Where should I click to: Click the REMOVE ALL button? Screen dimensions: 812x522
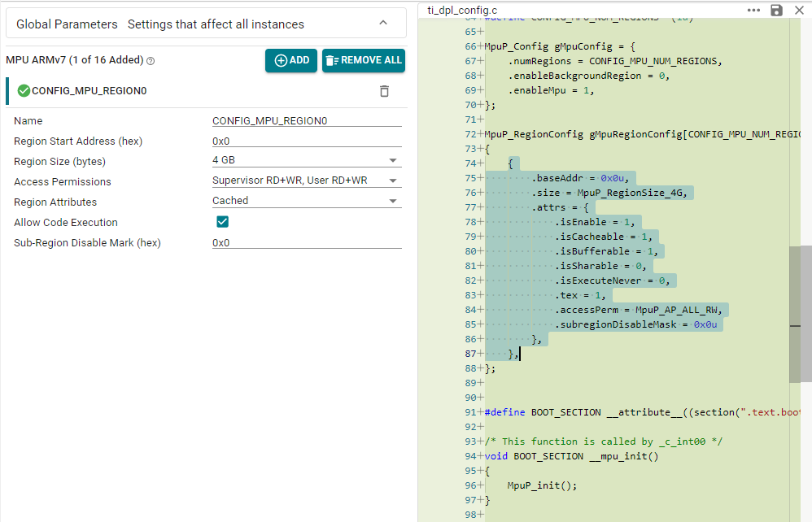coord(363,60)
